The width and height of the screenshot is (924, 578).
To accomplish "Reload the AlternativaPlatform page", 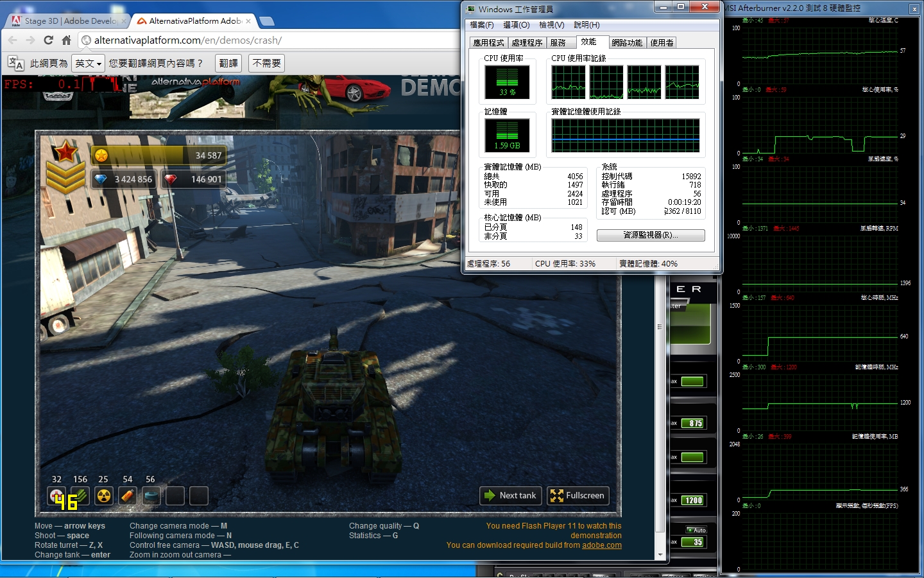I will (x=48, y=40).
